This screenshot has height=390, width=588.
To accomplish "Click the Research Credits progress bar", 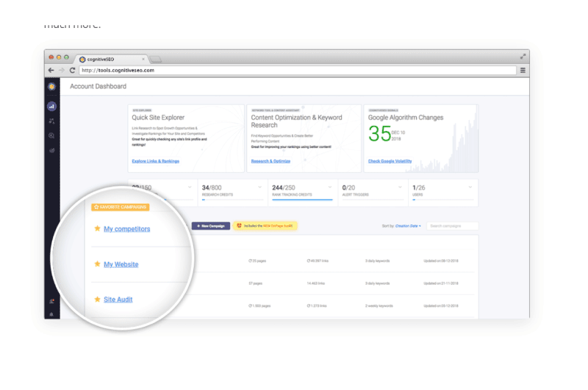I will (x=232, y=199).
